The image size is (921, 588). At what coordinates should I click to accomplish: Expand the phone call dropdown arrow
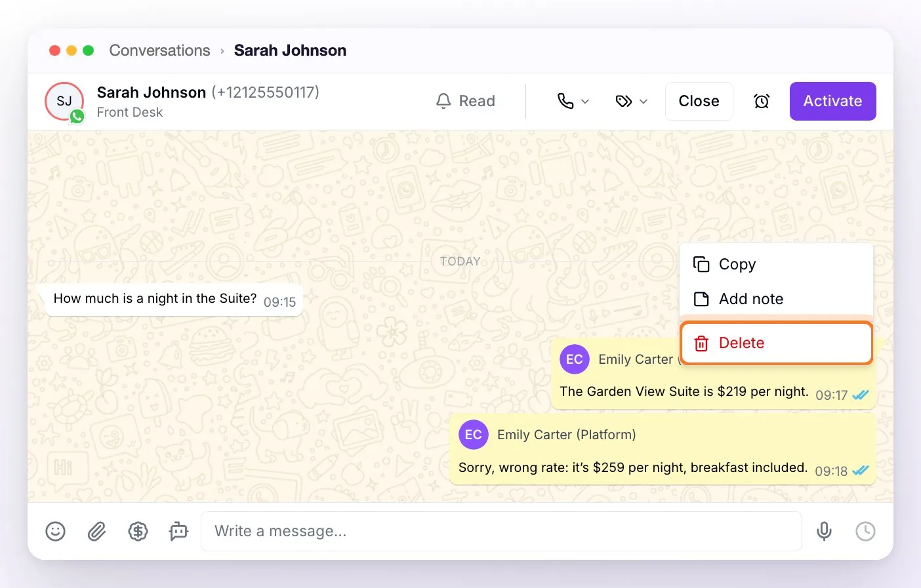pyautogui.click(x=585, y=102)
